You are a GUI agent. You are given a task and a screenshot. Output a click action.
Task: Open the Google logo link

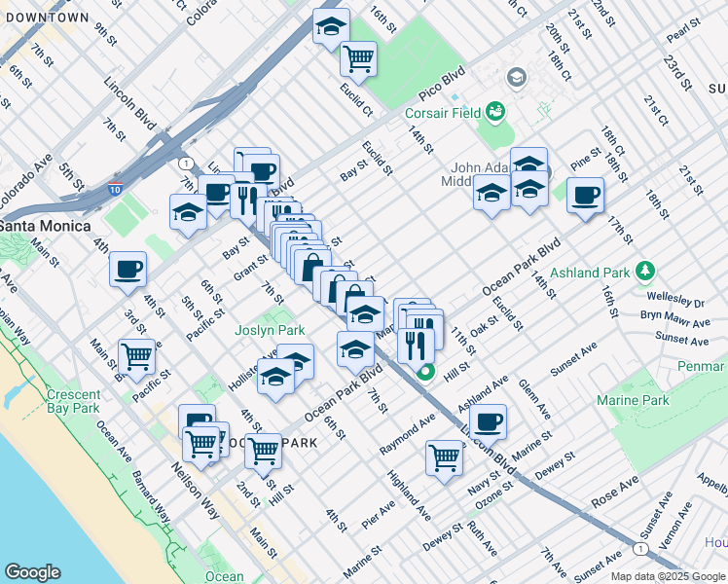click(32, 572)
